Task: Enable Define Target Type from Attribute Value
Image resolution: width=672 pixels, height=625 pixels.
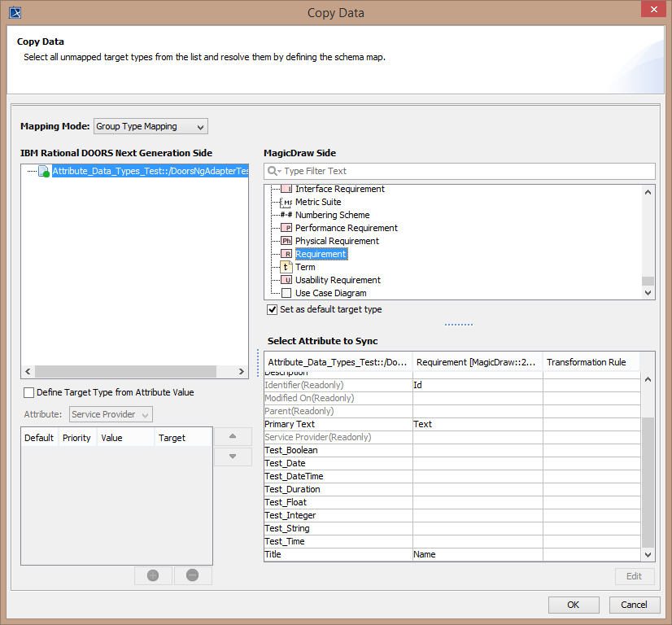Action: pos(29,392)
